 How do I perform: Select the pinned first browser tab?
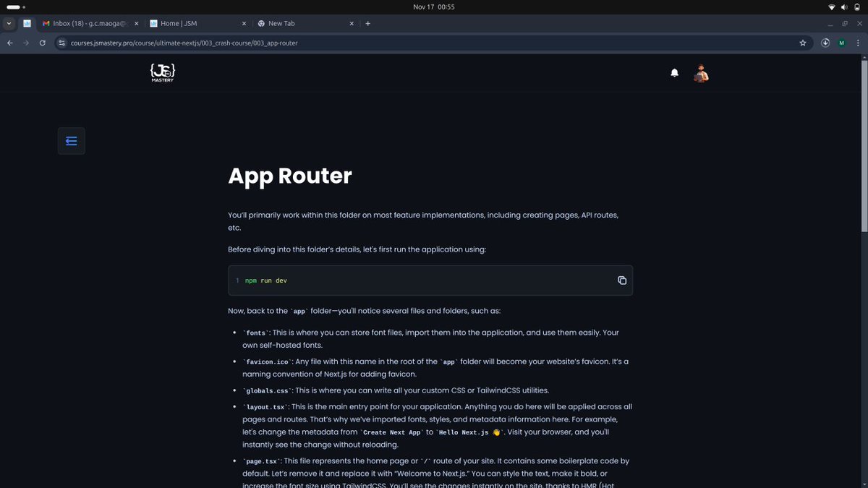click(27, 23)
